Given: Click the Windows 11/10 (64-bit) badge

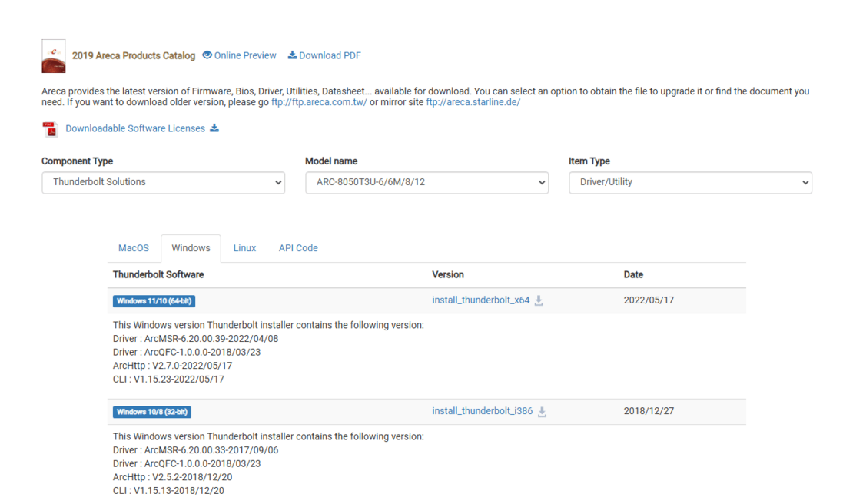Looking at the screenshot, I should click(x=153, y=300).
